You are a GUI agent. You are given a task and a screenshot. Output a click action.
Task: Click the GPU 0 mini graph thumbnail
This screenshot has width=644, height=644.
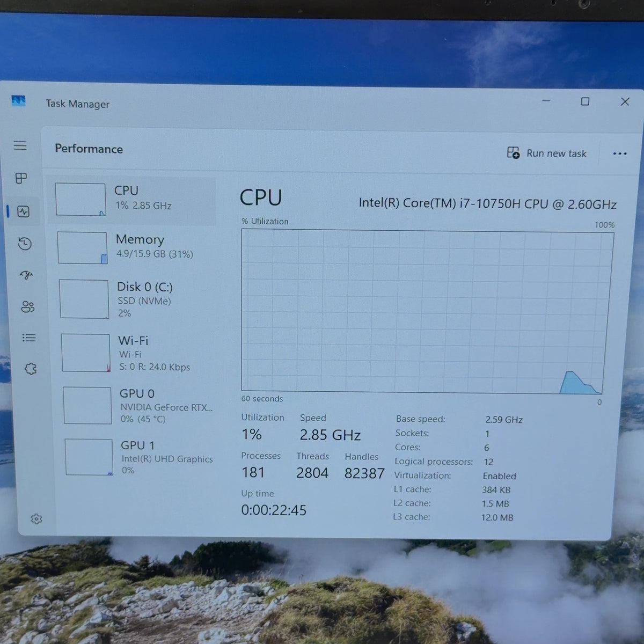pos(87,405)
